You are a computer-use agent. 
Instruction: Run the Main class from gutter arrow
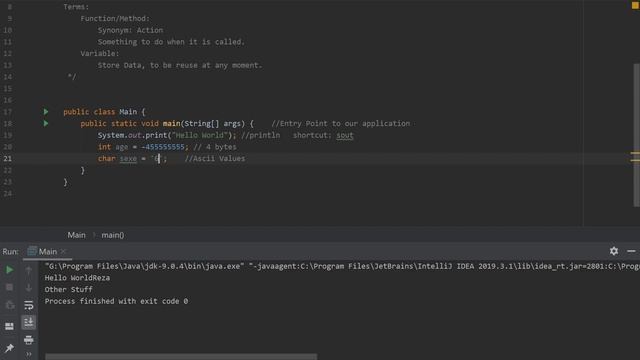click(x=46, y=111)
